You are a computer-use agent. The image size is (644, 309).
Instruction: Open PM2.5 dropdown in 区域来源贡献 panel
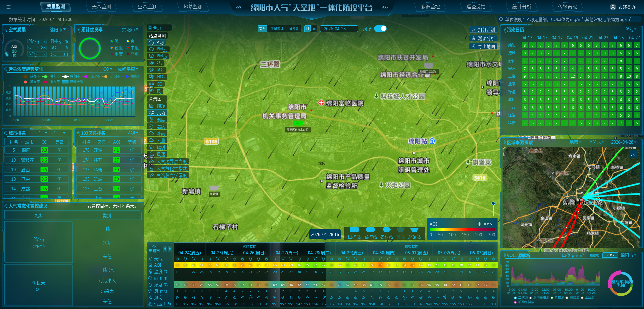click(597, 142)
